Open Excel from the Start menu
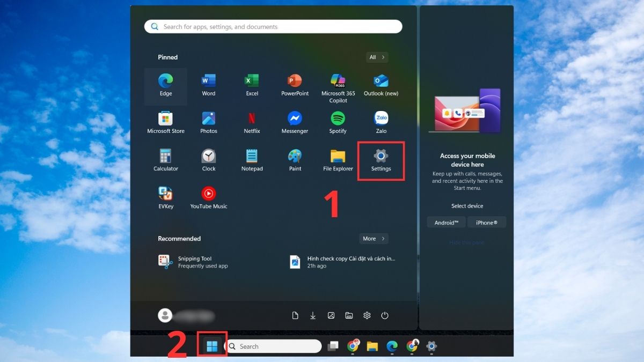This screenshot has width=644, height=362. coord(252,85)
